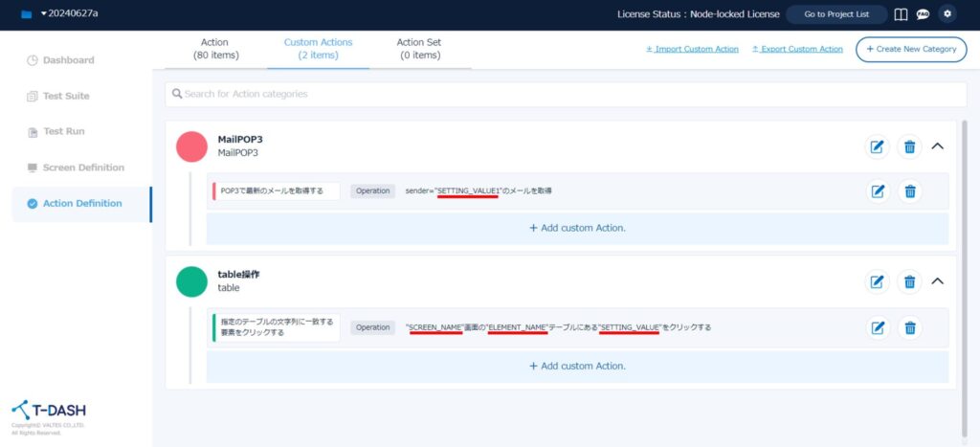Edit the POP3 mail retrieval custom action
Screen dimensions: 980x447
[877, 190]
